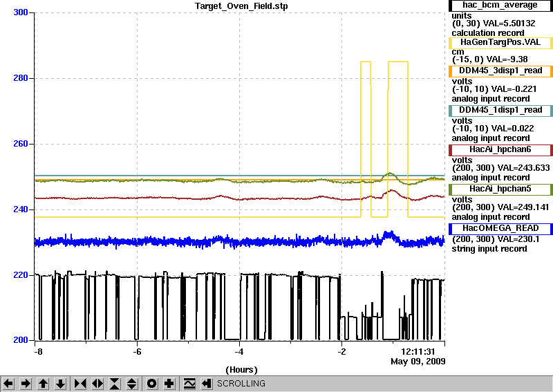
Task: Select the HaGenTargPos.VAL yellow legend box
Action: coord(500,43)
